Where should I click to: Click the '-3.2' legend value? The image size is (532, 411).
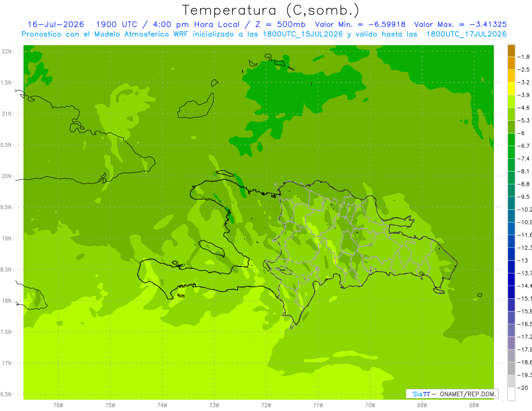pos(524,82)
